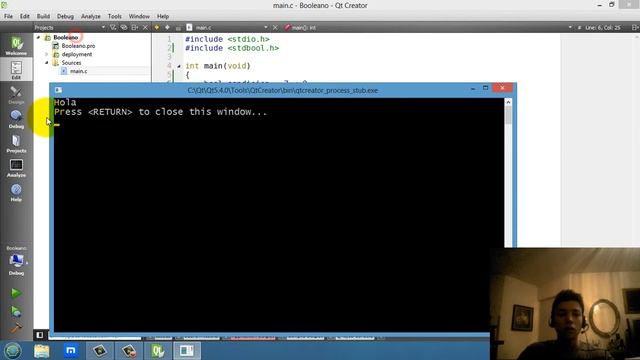
Task: Expand the deployment folder
Action: pos(47,54)
